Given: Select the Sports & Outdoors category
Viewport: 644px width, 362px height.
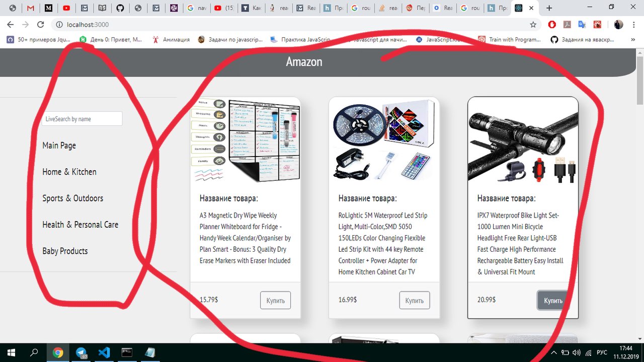Looking at the screenshot, I should coord(73,198).
